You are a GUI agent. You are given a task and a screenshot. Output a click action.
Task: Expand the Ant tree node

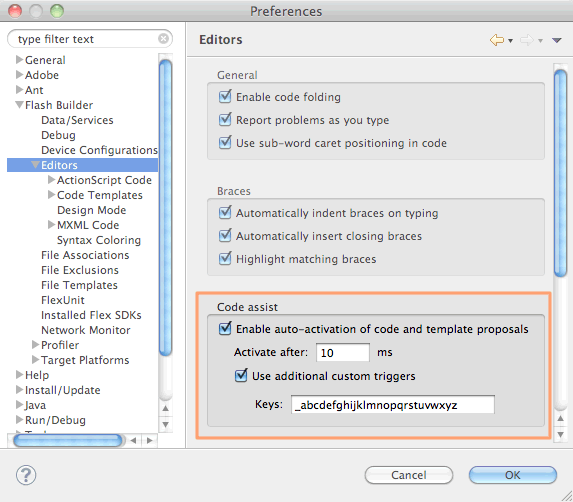coord(20,90)
